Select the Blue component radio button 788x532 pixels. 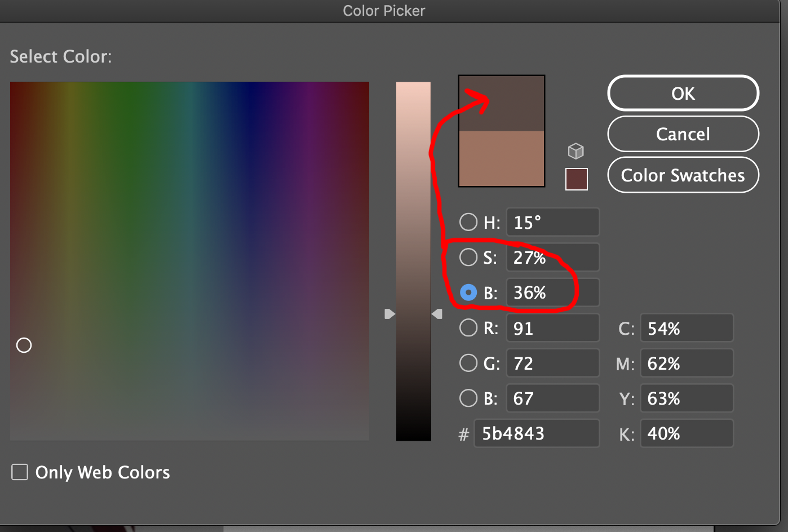pos(468,398)
